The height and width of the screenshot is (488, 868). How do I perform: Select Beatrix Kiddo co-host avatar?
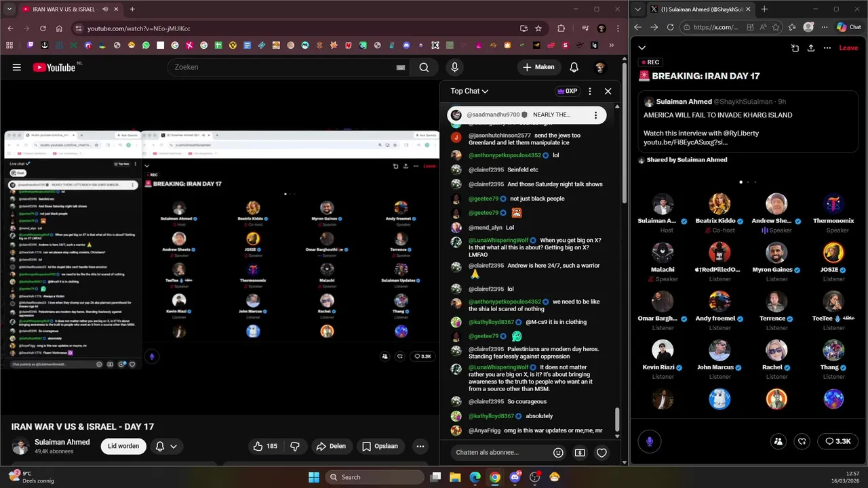(719, 204)
